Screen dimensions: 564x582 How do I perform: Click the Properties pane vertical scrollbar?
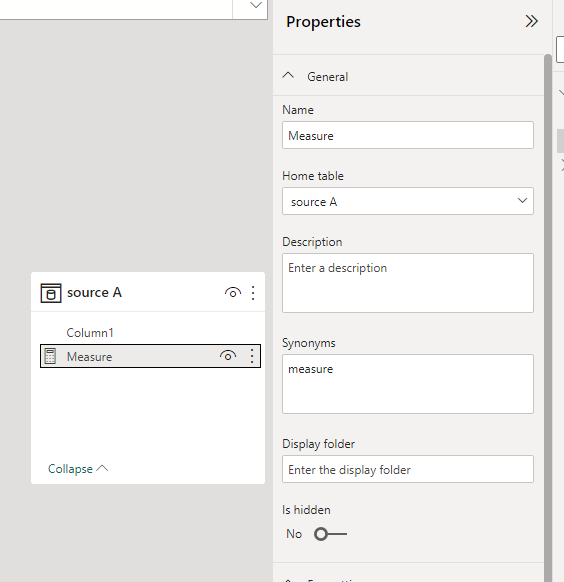tap(548, 318)
